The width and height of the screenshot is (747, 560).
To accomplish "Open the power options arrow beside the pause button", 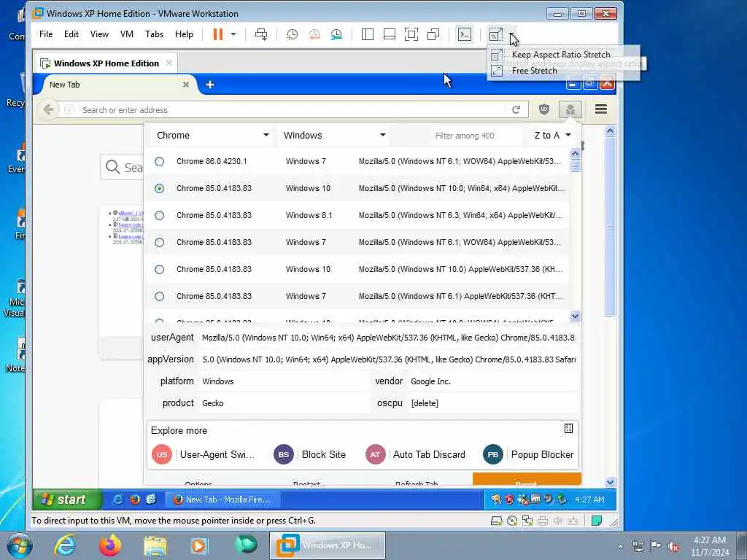I will 233,34.
